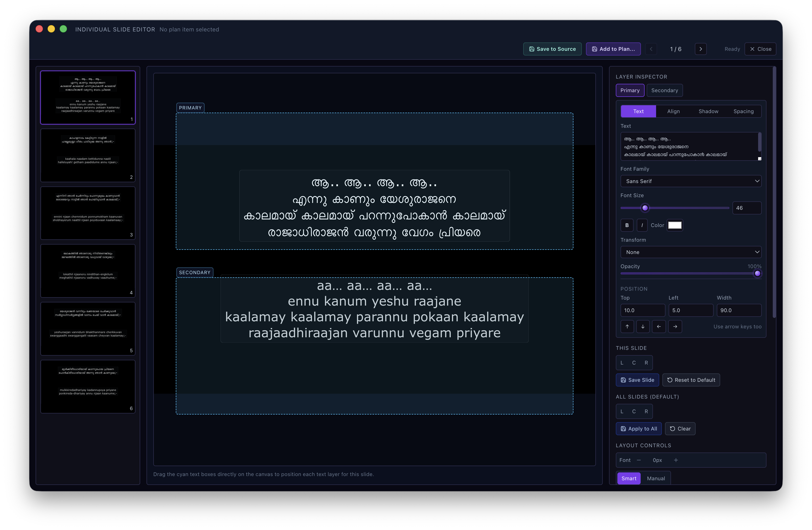Set right alignment for this slide
Image resolution: width=812 pixels, height=530 pixels.
(646, 363)
